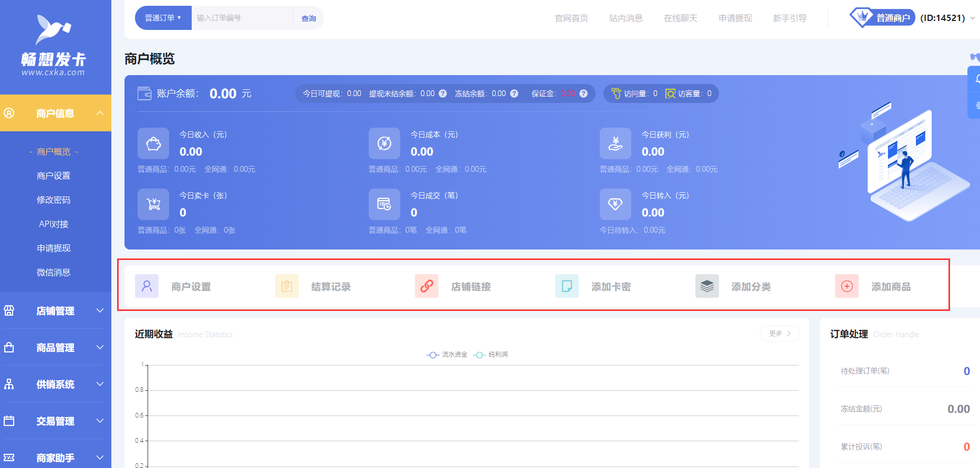Expand the 商品管理 sidebar menu
The image size is (980, 468).
tap(55, 348)
